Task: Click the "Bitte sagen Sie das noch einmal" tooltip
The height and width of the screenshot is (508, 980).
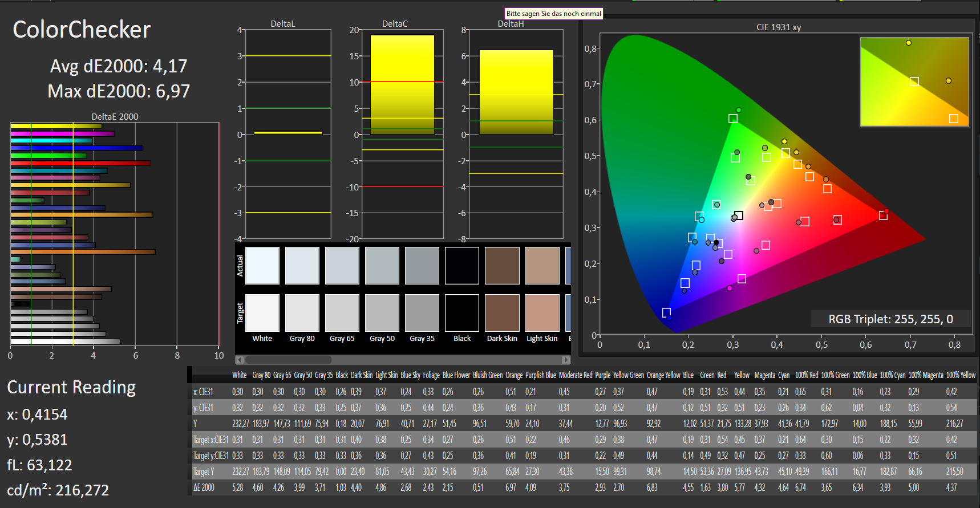Action: 554,14
